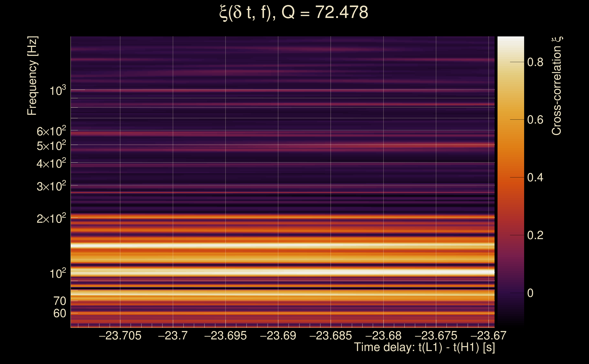The image size is (589, 364).
Task: Click the -23.705 x-axis tick label
Action: pyautogui.click(x=120, y=336)
